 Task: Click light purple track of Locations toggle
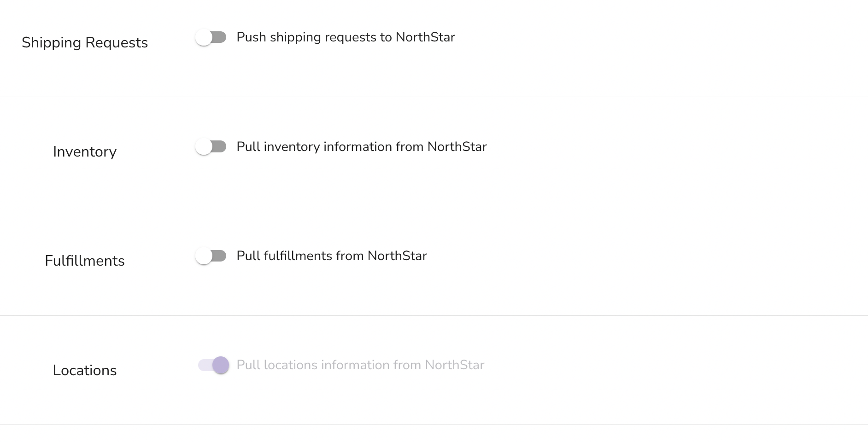coord(204,365)
